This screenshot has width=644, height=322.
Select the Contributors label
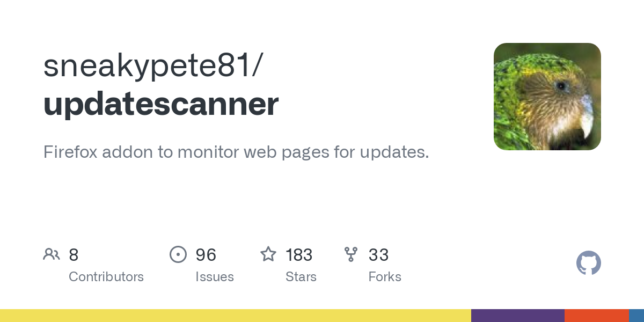pos(106,277)
